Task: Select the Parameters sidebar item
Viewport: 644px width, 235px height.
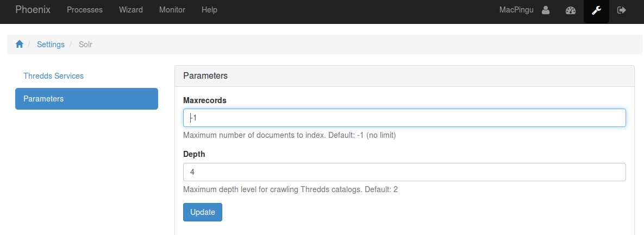Action: coord(86,99)
